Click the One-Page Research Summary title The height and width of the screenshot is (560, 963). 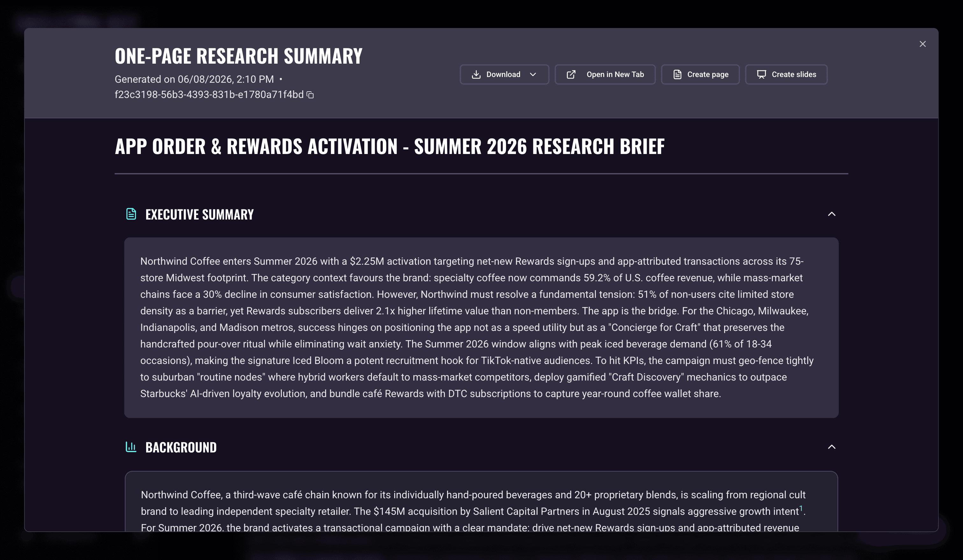pyautogui.click(x=239, y=56)
